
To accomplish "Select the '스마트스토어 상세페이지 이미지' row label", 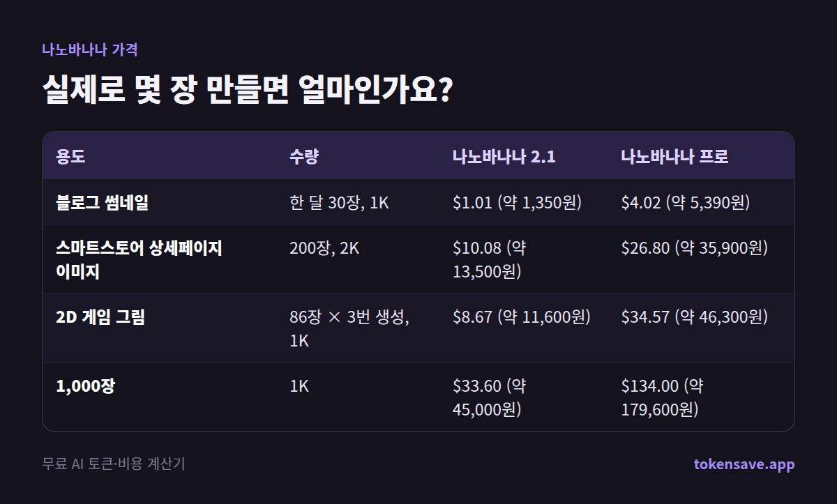I will point(139,259).
